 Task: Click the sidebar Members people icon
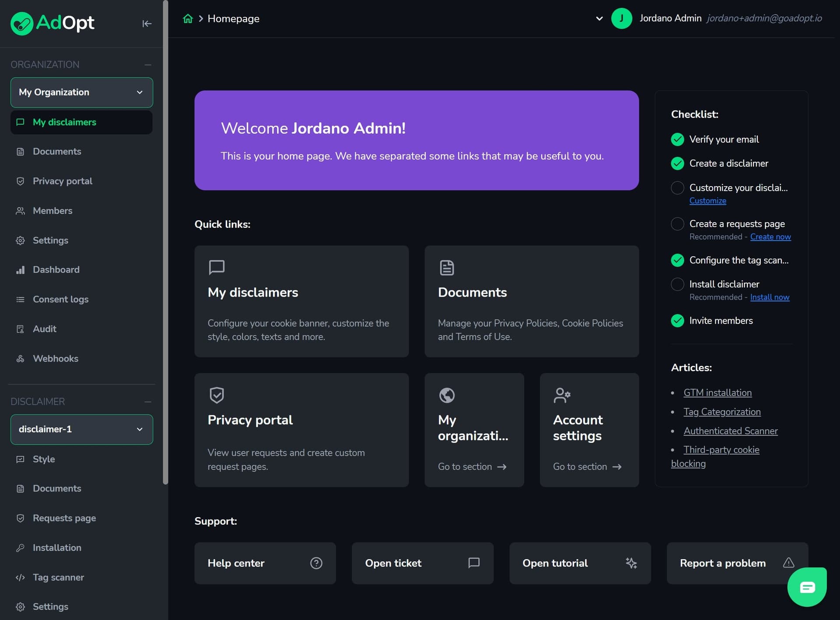click(20, 211)
